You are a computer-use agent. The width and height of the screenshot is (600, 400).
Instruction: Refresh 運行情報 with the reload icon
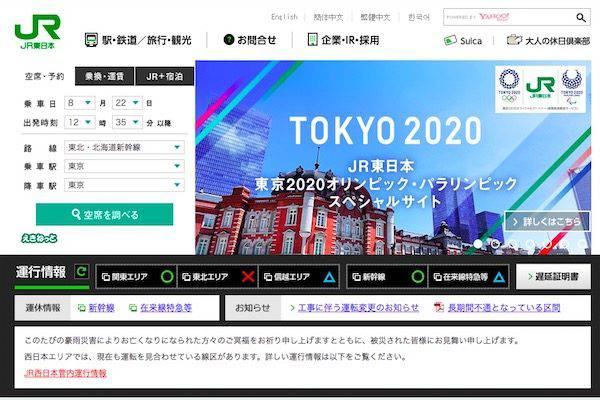coord(81,272)
